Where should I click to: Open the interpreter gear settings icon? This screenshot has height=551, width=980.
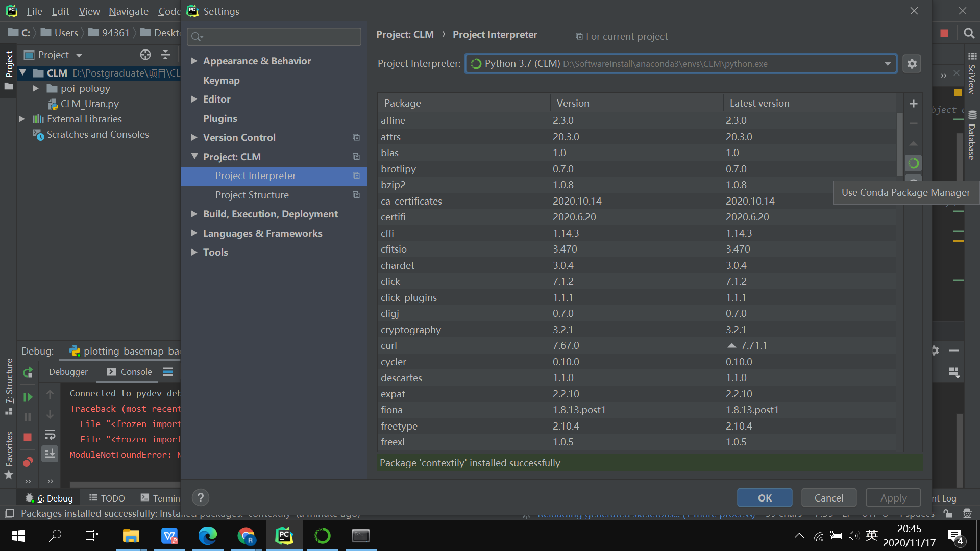pyautogui.click(x=912, y=64)
